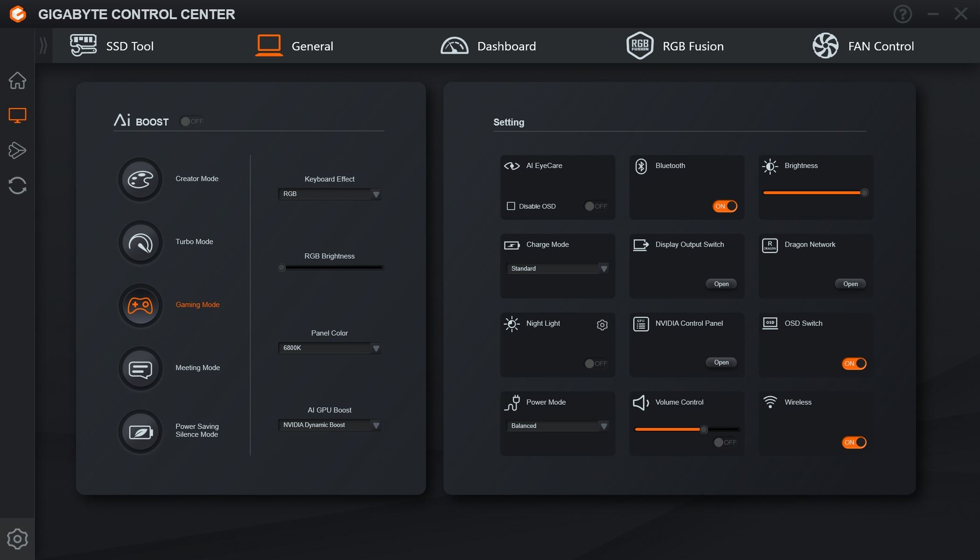Select Gaming Mode controller icon
This screenshot has width=980, height=560.
click(x=140, y=305)
